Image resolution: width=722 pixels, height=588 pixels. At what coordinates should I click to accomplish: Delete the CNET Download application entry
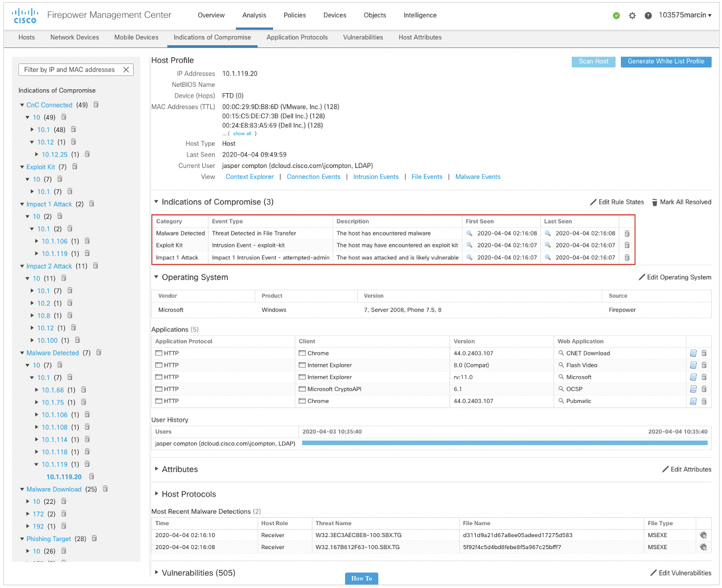704,353
